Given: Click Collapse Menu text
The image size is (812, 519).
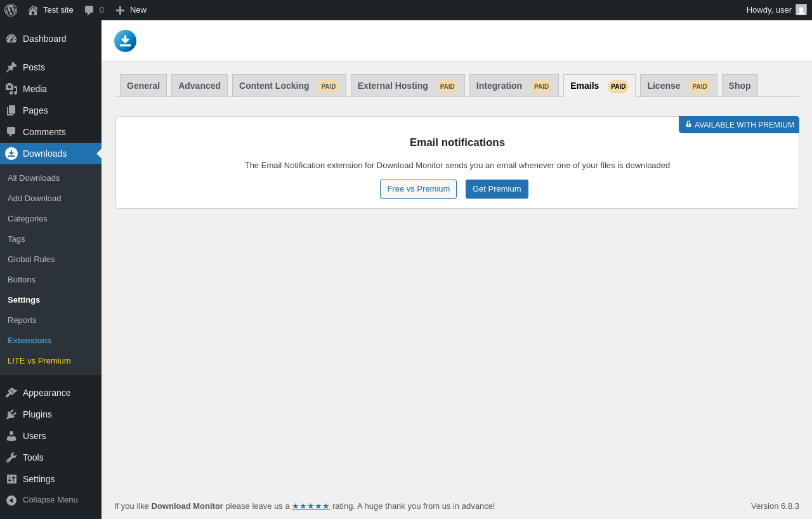Looking at the screenshot, I should [50, 500].
